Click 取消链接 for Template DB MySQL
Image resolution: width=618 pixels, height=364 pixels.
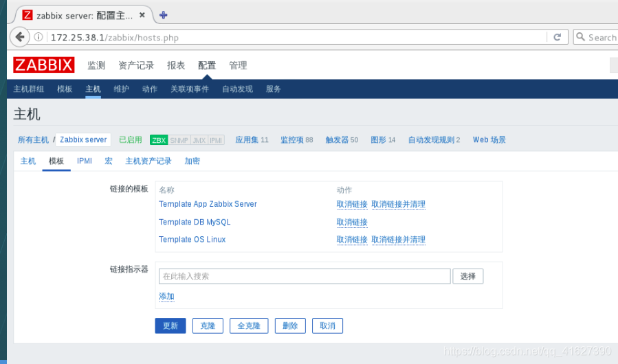(x=352, y=223)
